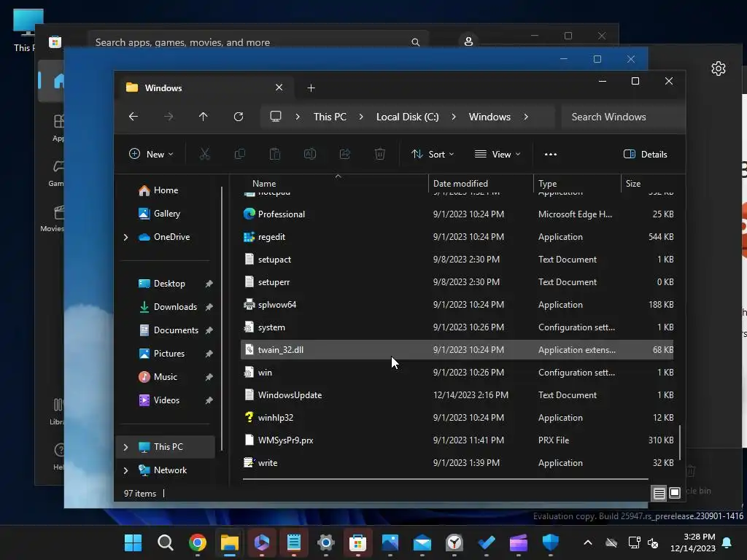Click the Copy icon in toolbar

(x=239, y=154)
